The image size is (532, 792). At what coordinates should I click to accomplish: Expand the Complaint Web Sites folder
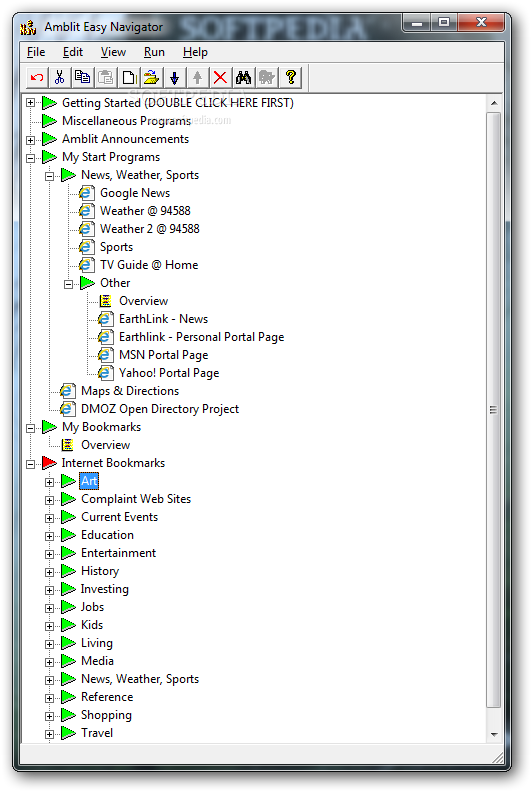coord(49,500)
